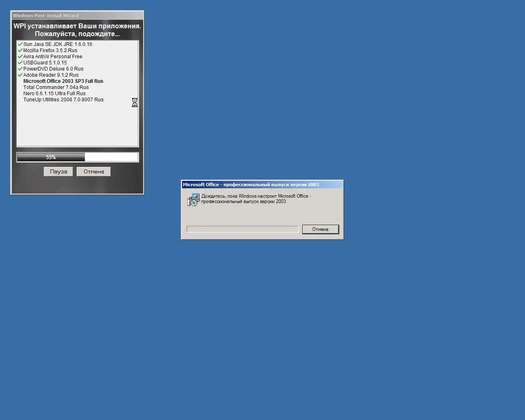Select Nero 6.6.1.15 Ultra Full Rus entry
Screen dimensions: 525x420
[55, 94]
